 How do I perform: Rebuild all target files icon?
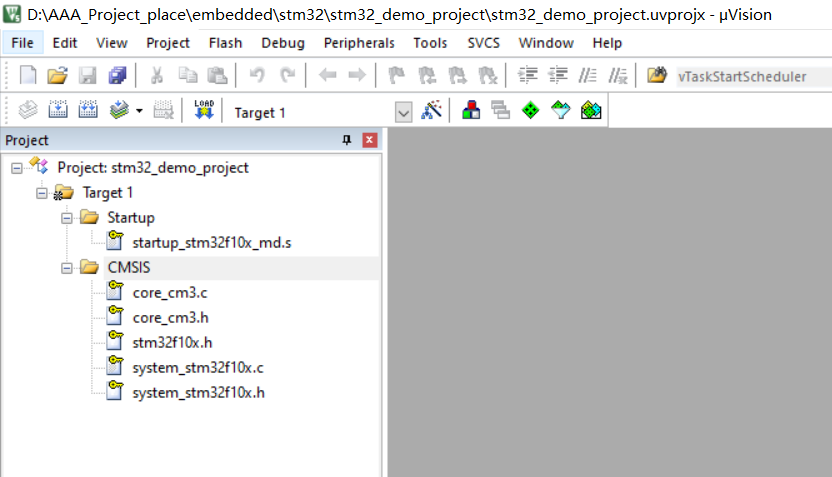point(88,110)
